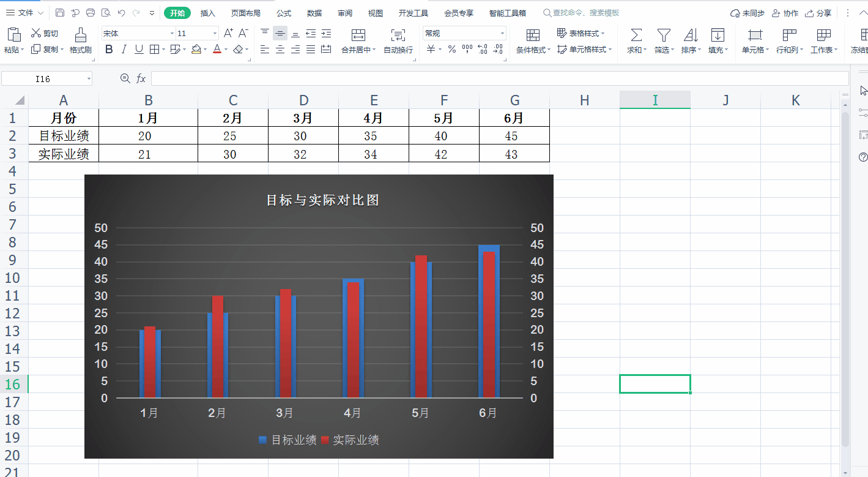This screenshot has height=477, width=868.
Task: Click the Align Left icon
Action: [x=265, y=50]
